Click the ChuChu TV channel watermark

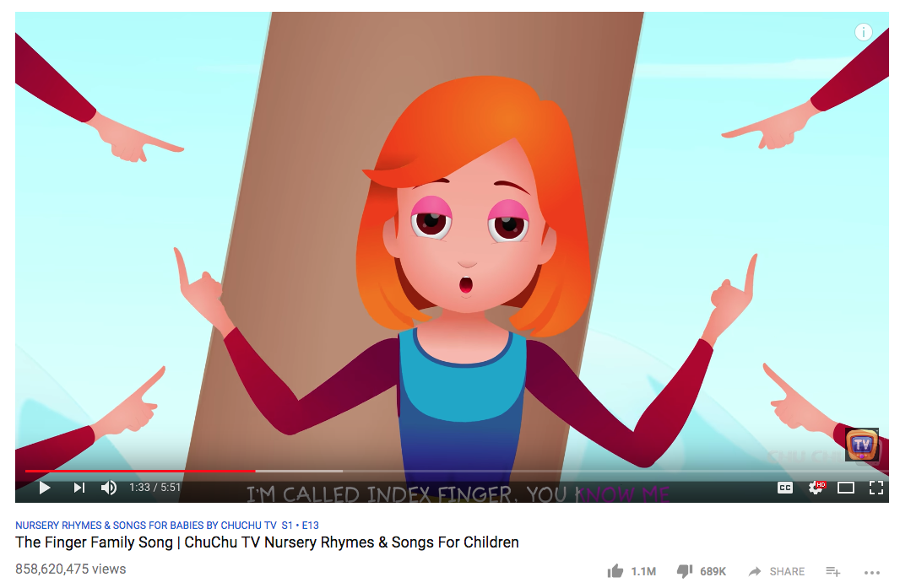[861, 445]
